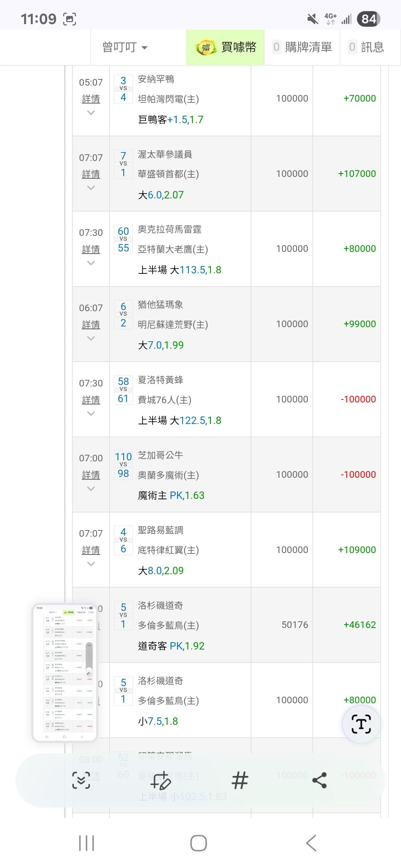401x868 pixels.
Task: Open 詳情 link for Ottawa Senators game
Action: (91, 174)
